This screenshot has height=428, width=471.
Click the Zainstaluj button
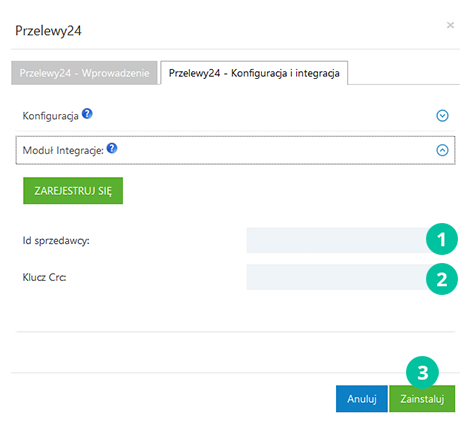coord(422,399)
